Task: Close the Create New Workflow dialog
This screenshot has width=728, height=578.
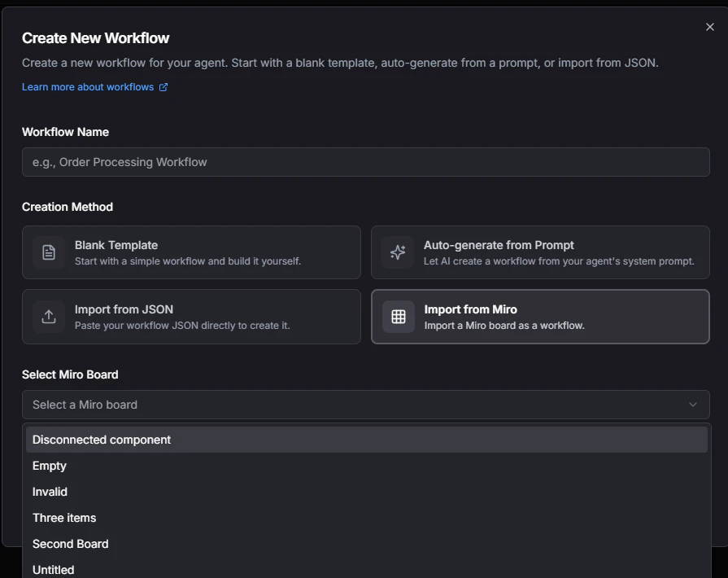Action: click(710, 27)
